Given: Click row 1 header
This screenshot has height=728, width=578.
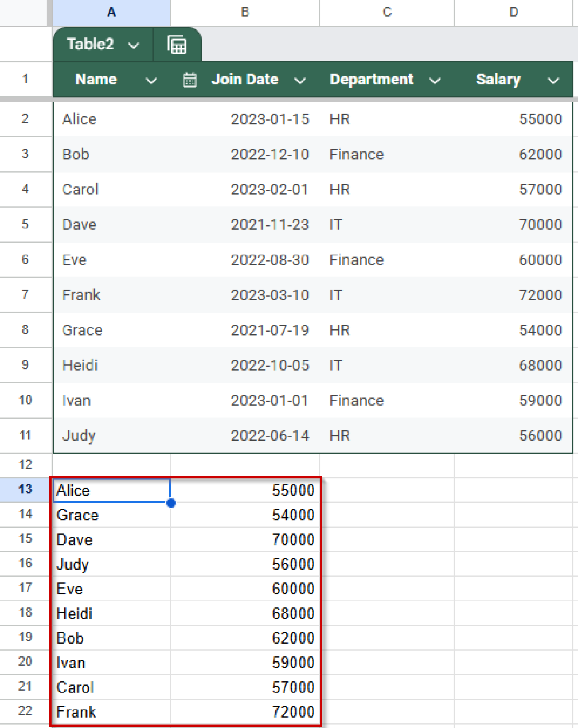Looking at the screenshot, I should (x=26, y=79).
